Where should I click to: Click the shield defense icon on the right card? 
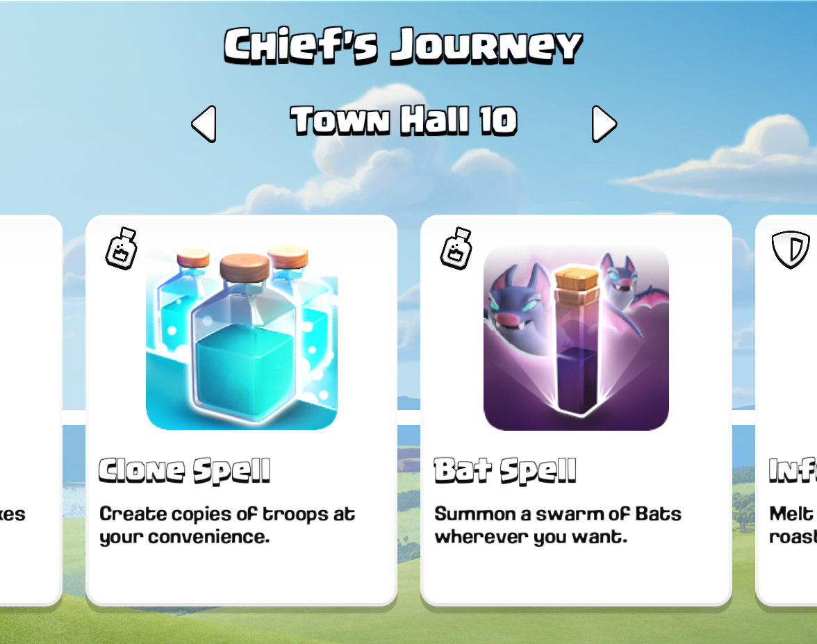pos(791,249)
